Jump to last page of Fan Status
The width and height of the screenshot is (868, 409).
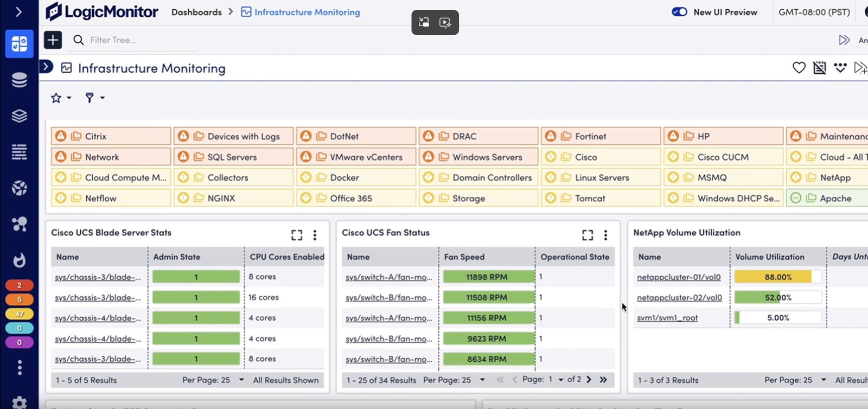pyautogui.click(x=603, y=380)
